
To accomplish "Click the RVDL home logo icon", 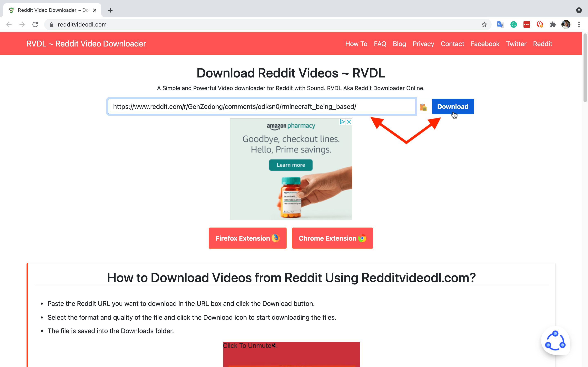I will [x=86, y=44].
